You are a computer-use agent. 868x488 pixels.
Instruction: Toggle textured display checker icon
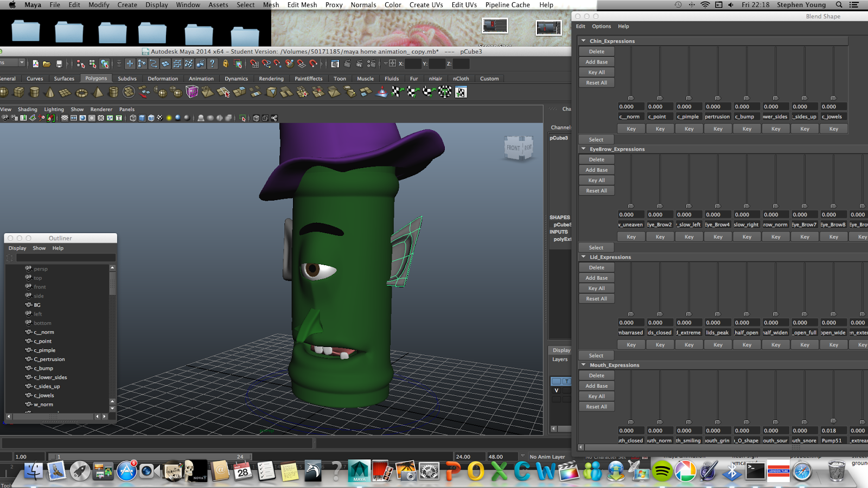click(x=160, y=118)
